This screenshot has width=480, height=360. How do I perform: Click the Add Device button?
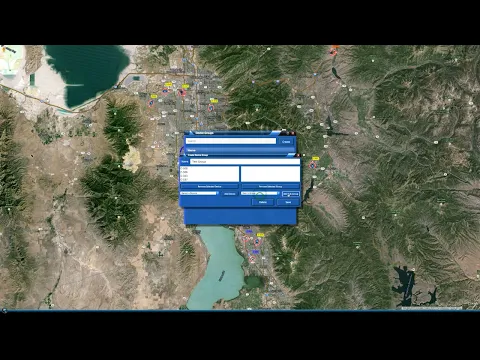click(230, 194)
